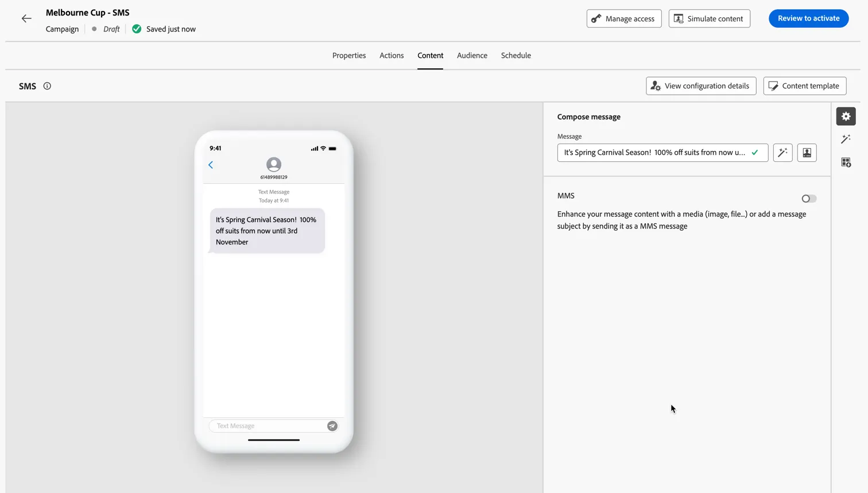Open the Audience tab
The height and width of the screenshot is (493, 868).
click(x=472, y=56)
